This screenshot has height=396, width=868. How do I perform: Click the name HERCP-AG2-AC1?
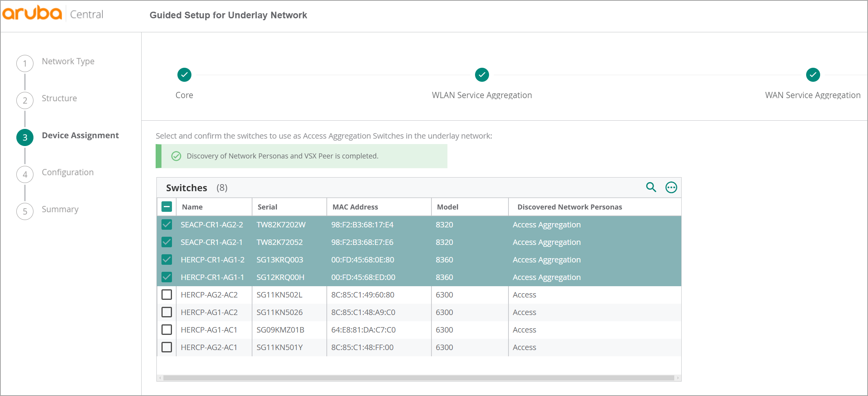click(209, 347)
